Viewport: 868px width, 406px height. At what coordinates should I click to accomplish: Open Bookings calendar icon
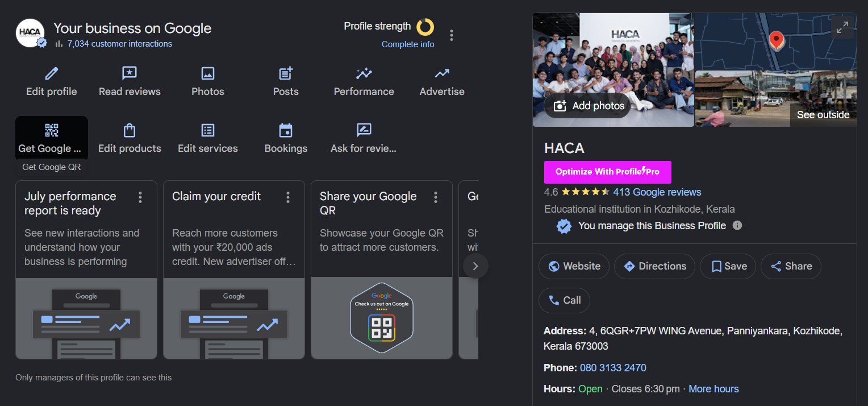[286, 130]
